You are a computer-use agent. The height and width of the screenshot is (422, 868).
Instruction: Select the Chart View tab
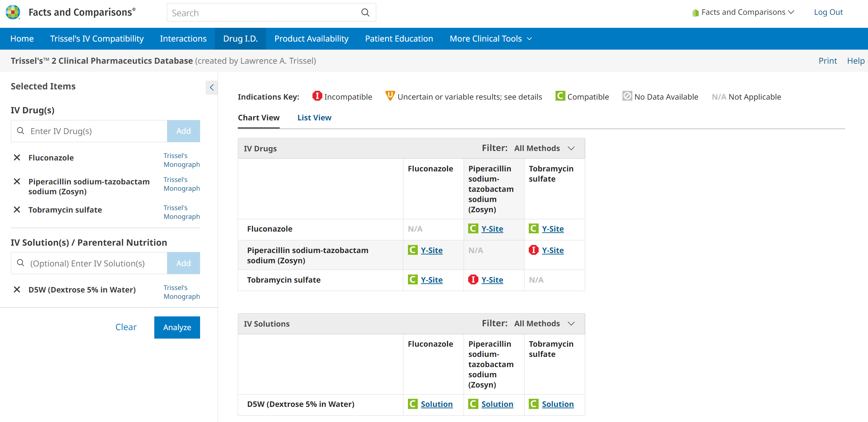coord(259,117)
